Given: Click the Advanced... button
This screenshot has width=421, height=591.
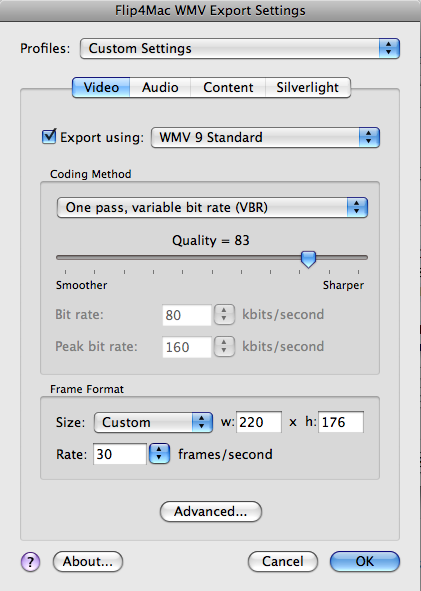Looking at the screenshot, I should pyautogui.click(x=211, y=511).
